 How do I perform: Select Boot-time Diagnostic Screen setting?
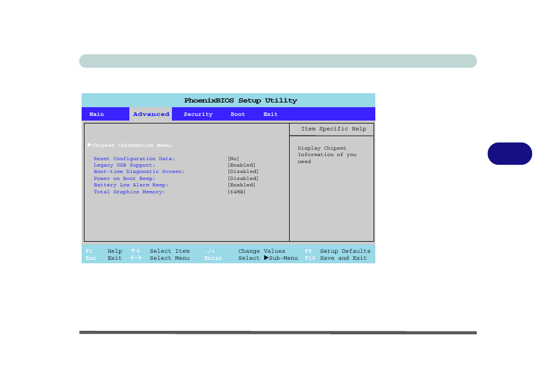click(139, 172)
